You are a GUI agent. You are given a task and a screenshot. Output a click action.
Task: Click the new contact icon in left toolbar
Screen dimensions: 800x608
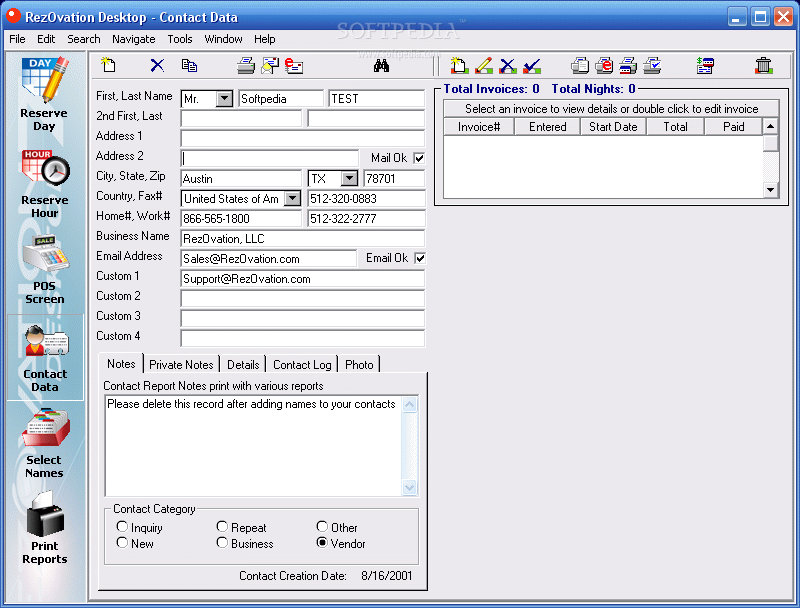coord(108,65)
